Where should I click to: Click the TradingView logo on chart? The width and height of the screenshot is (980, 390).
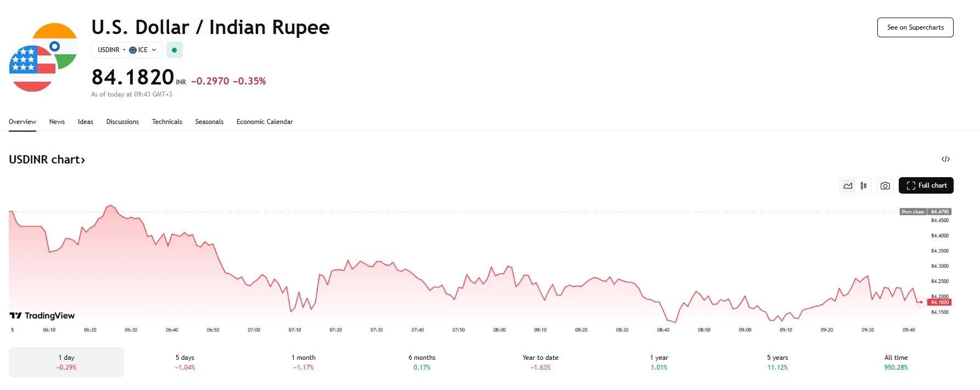[x=42, y=315]
